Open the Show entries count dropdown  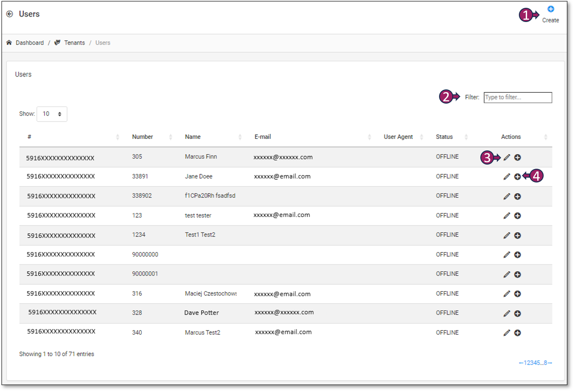coord(52,114)
